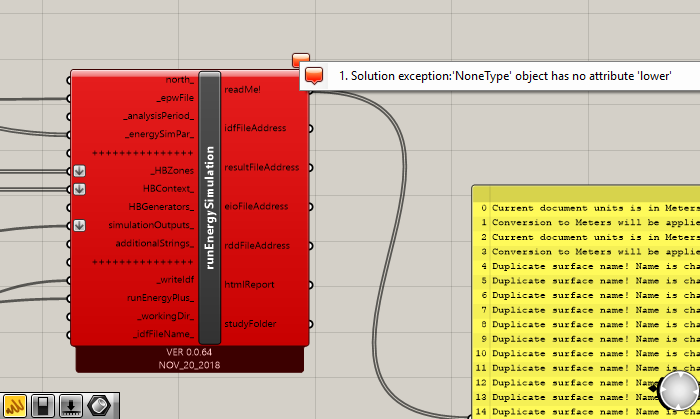Click the flatten arrow icon on _HBZones

pos(79,170)
